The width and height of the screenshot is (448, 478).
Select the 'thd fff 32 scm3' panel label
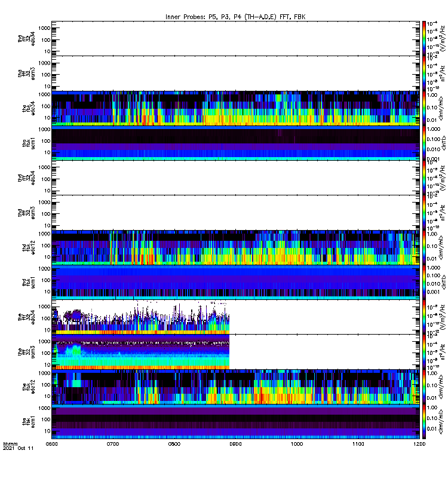tap(26, 213)
